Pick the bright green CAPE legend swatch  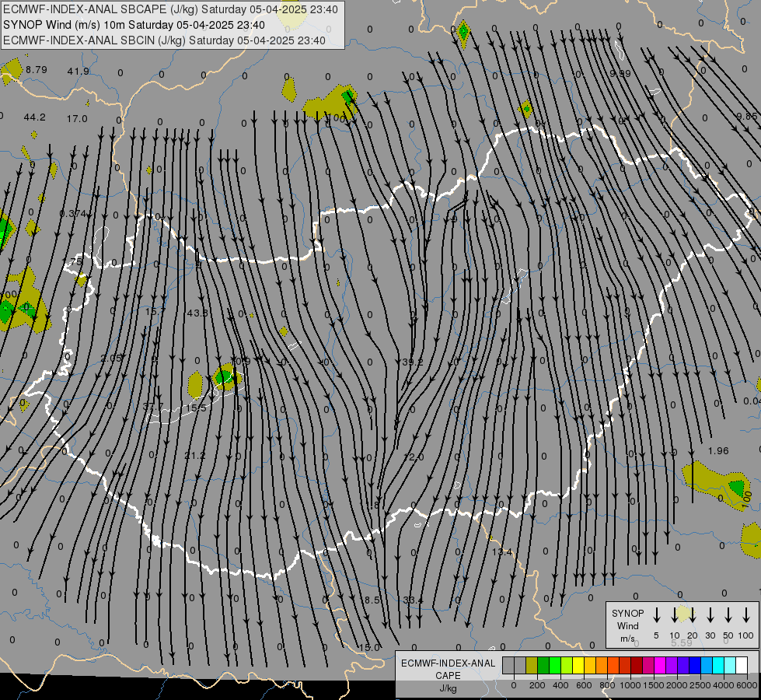(x=555, y=666)
